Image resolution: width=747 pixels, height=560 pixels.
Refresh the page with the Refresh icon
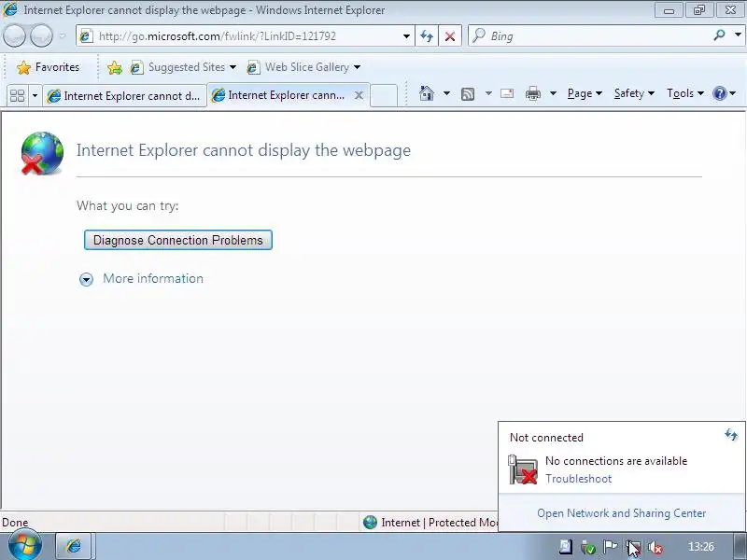(x=427, y=36)
